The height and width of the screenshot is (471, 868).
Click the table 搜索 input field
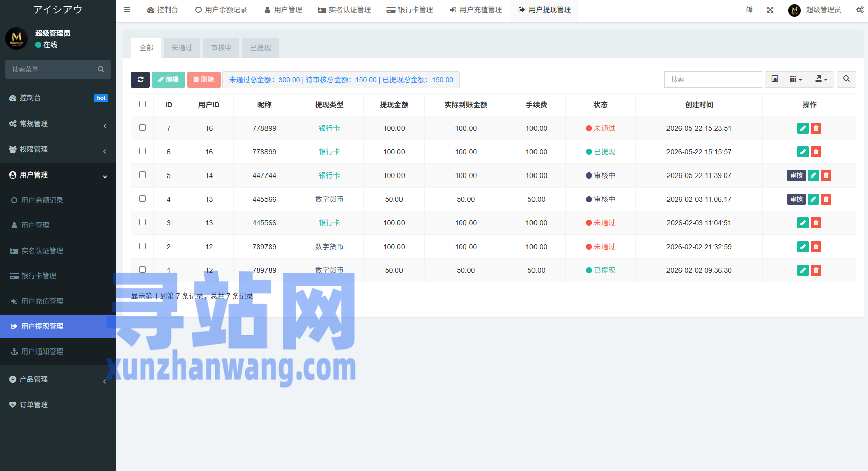click(x=713, y=79)
